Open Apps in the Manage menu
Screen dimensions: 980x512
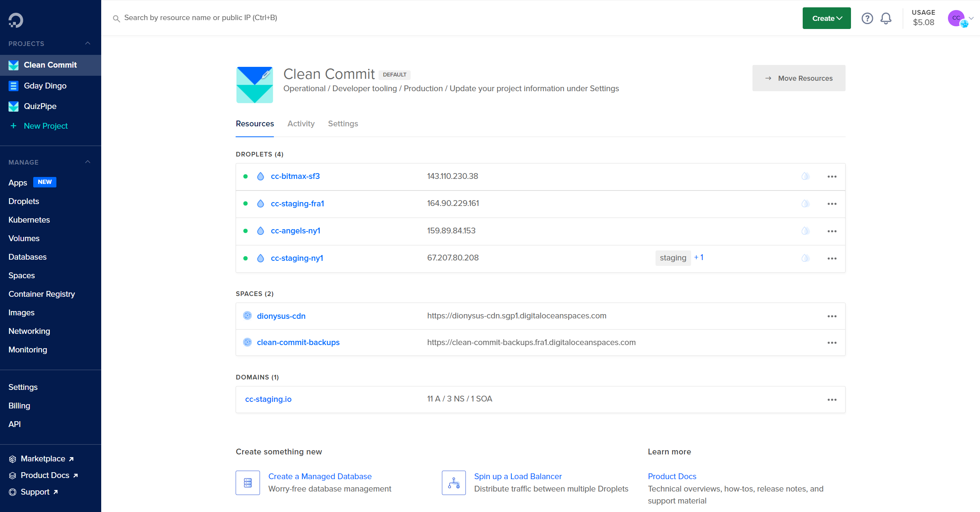(x=18, y=182)
